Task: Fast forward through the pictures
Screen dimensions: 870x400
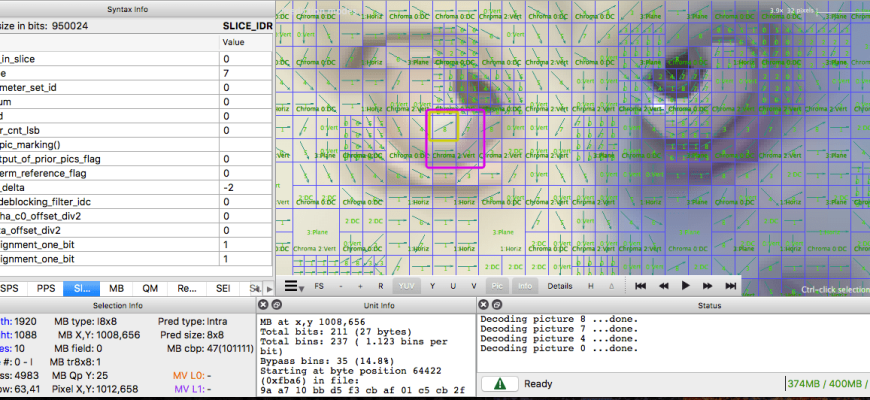Action: point(708,286)
